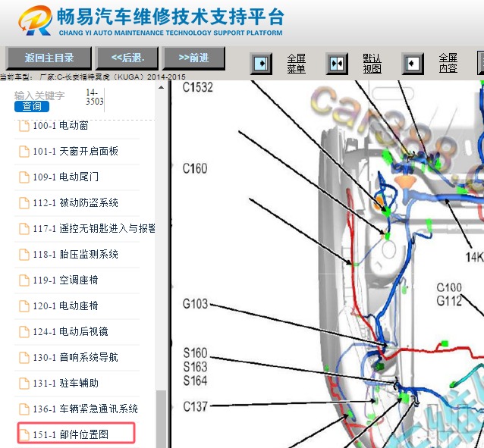Click the 14-3503 text beside search box
The image size is (484, 448).
[x=95, y=97]
